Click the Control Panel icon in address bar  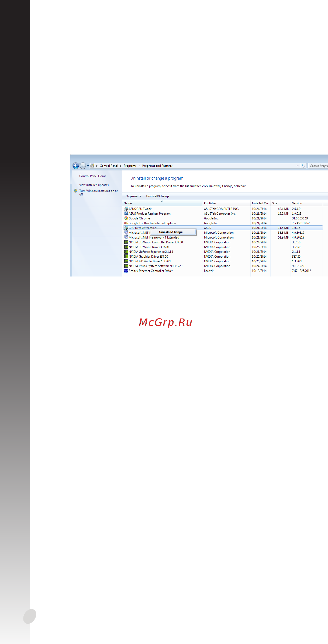pos(92,166)
